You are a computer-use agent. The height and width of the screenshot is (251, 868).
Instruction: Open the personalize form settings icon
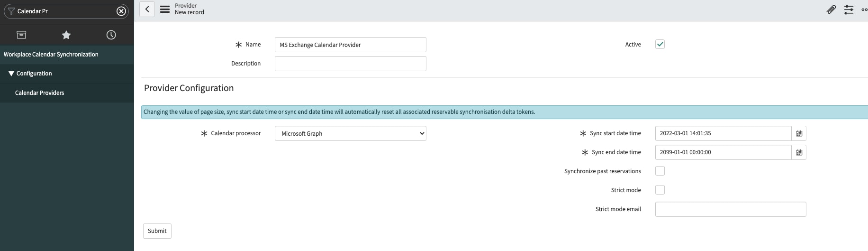pyautogui.click(x=849, y=9)
